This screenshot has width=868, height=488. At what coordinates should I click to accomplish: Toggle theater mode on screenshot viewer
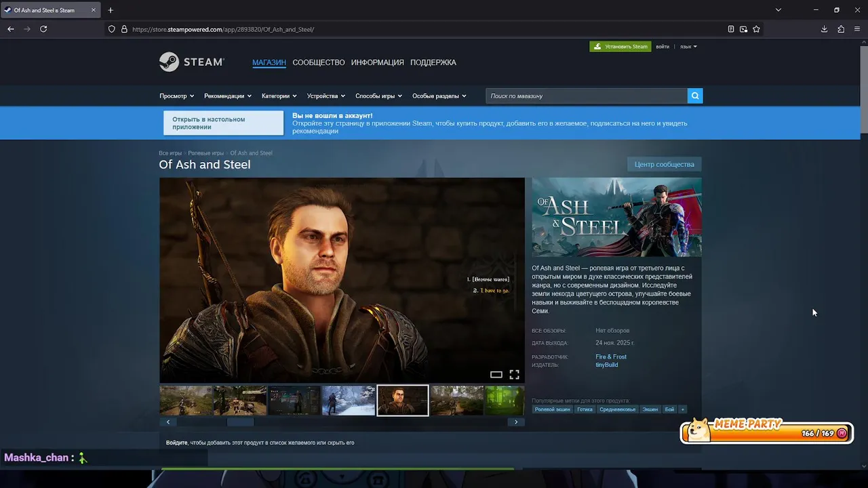(x=496, y=374)
